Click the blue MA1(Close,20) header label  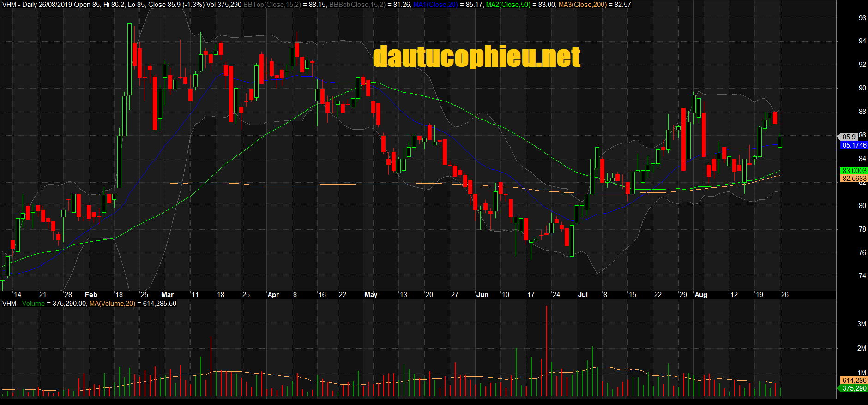[435, 5]
